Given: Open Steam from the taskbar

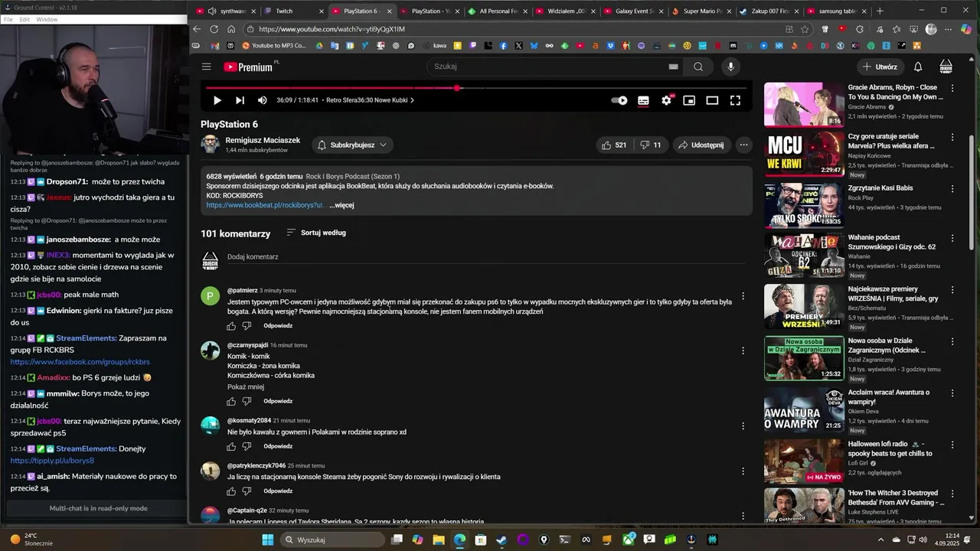Looking at the screenshot, I should pos(501,540).
